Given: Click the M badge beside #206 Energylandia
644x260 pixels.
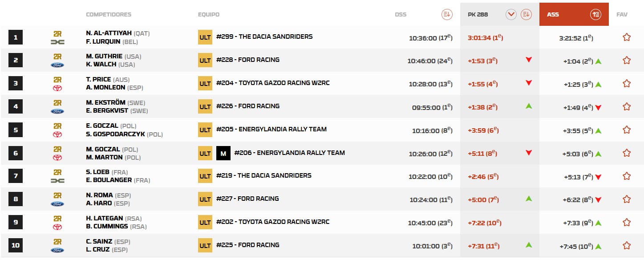Looking at the screenshot, I should point(223,153).
